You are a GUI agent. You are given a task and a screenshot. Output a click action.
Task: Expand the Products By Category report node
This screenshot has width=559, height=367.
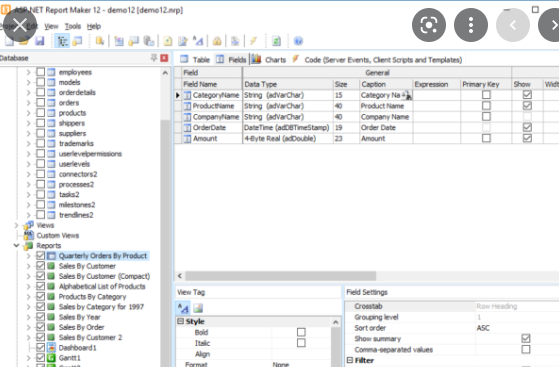tap(29, 296)
